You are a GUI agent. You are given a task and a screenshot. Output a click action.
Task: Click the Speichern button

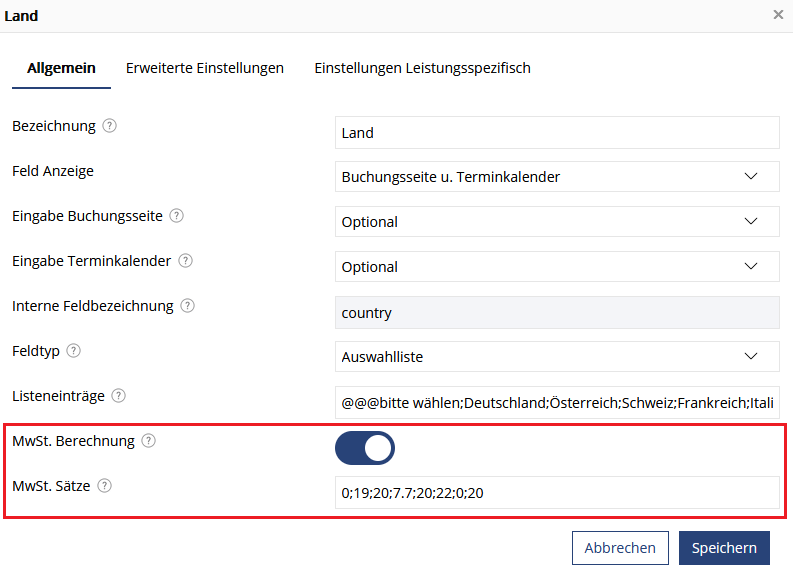tap(724, 548)
